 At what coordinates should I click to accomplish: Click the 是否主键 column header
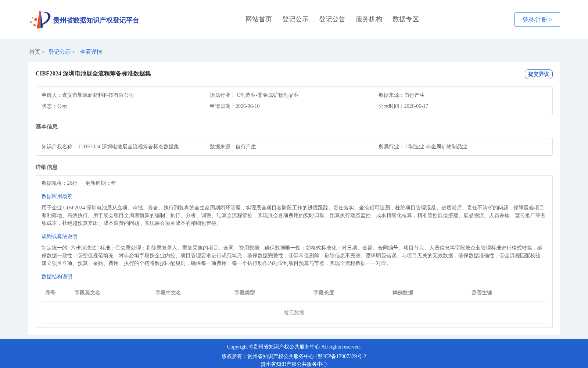coord(482,293)
